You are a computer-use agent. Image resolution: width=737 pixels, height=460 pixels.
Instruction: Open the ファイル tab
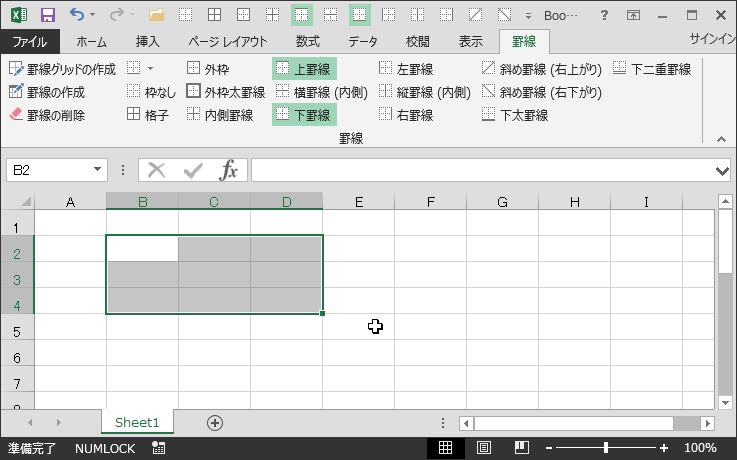pyautogui.click(x=30, y=42)
